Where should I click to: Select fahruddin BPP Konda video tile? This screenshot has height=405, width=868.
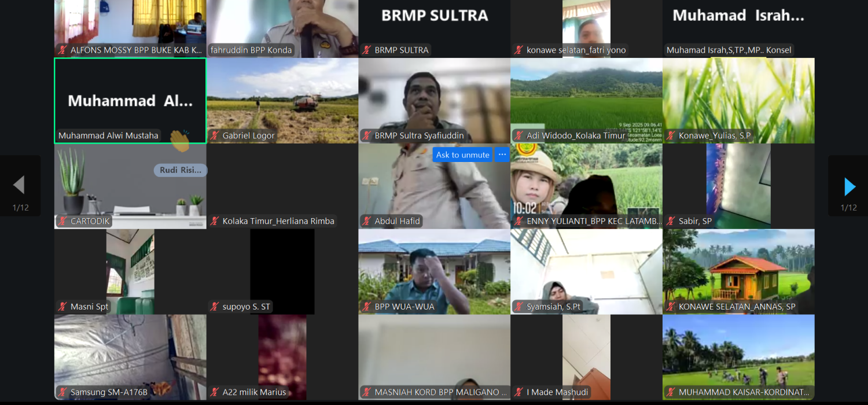pyautogui.click(x=282, y=28)
